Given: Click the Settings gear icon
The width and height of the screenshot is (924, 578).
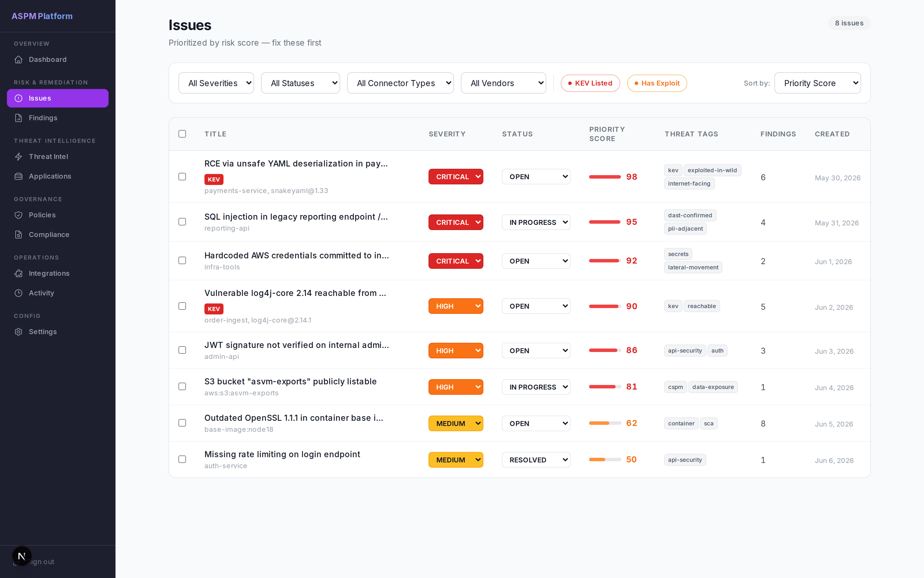Looking at the screenshot, I should point(18,332).
